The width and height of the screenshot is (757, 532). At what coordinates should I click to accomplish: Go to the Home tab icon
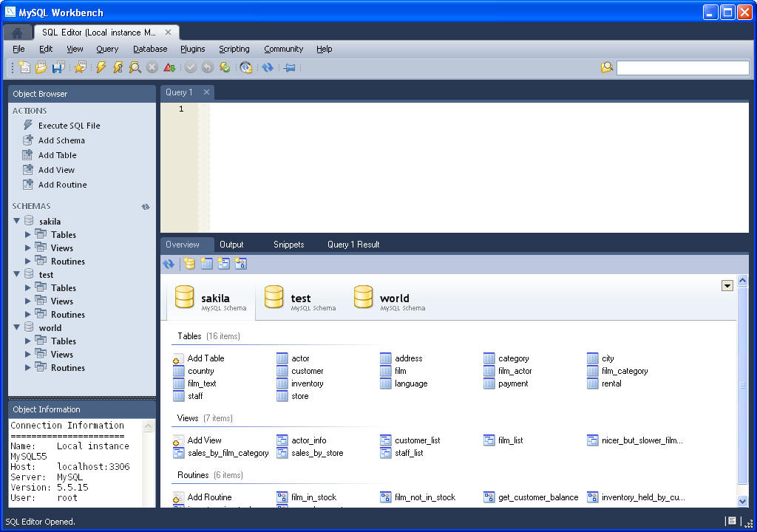click(18, 33)
